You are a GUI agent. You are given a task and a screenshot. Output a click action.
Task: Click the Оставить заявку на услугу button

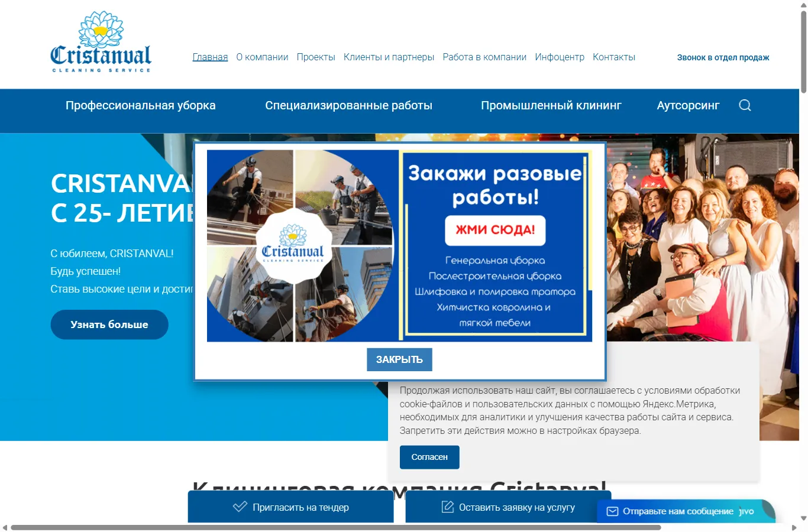pos(508,507)
